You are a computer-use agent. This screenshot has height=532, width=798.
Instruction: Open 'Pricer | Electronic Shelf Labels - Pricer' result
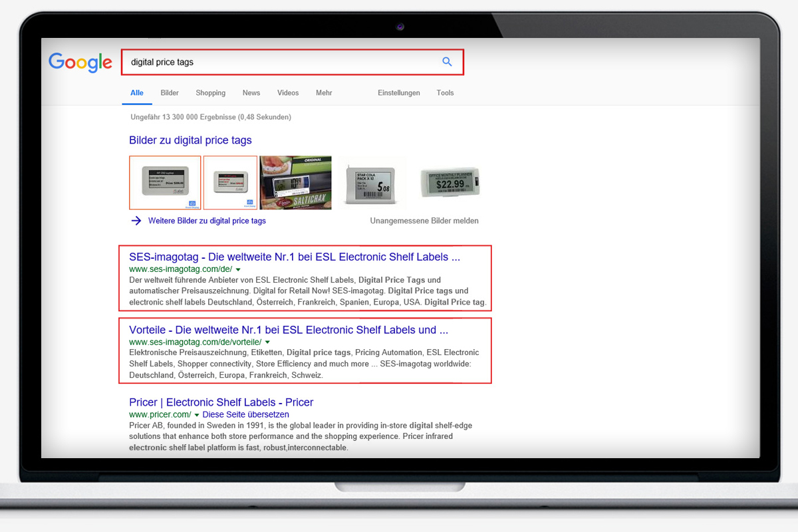pyautogui.click(x=221, y=402)
